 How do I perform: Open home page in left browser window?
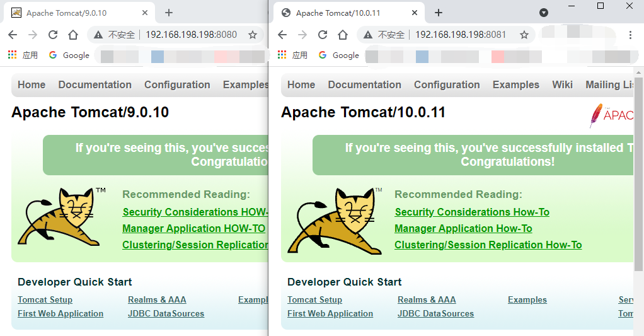click(73, 35)
